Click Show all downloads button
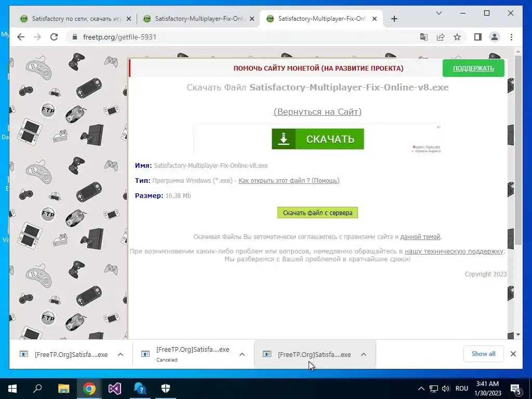Image resolution: width=532 pixels, height=399 pixels. tap(484, 354)
